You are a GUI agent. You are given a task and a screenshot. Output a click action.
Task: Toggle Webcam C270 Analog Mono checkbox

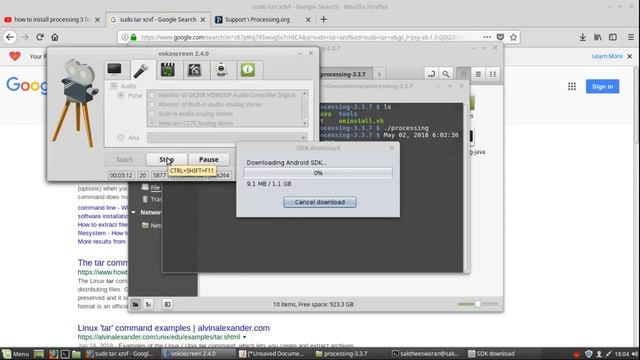point(152,123)
